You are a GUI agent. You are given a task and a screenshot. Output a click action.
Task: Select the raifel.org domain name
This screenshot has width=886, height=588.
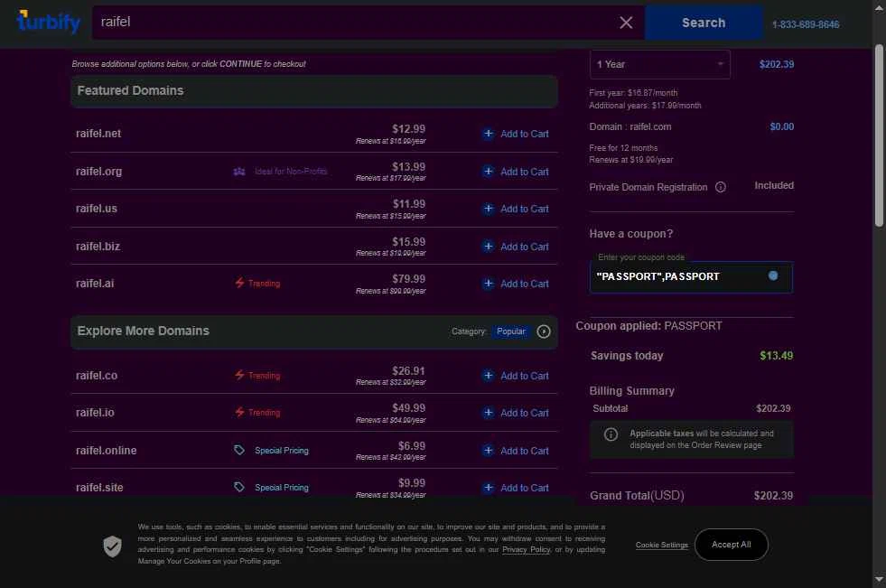click(x=98, y=171)
